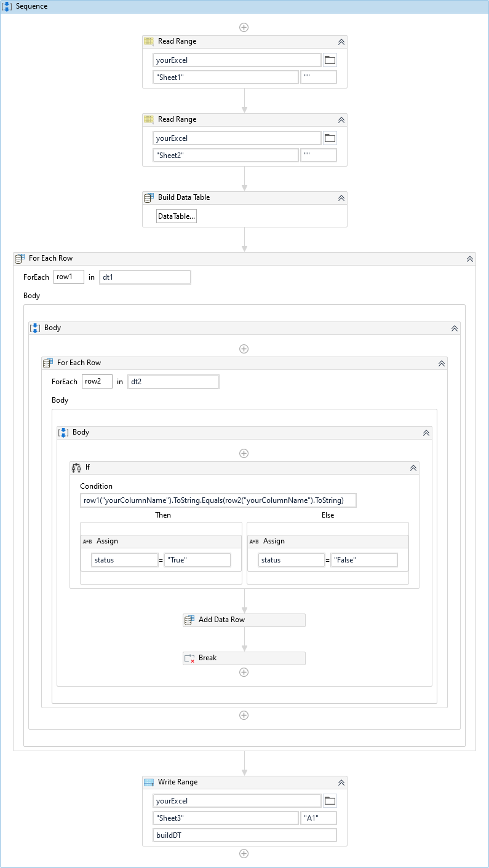Browse for file in Sheet1 Read Range
This screenshot has width=489, height=868.
point(330,60)
